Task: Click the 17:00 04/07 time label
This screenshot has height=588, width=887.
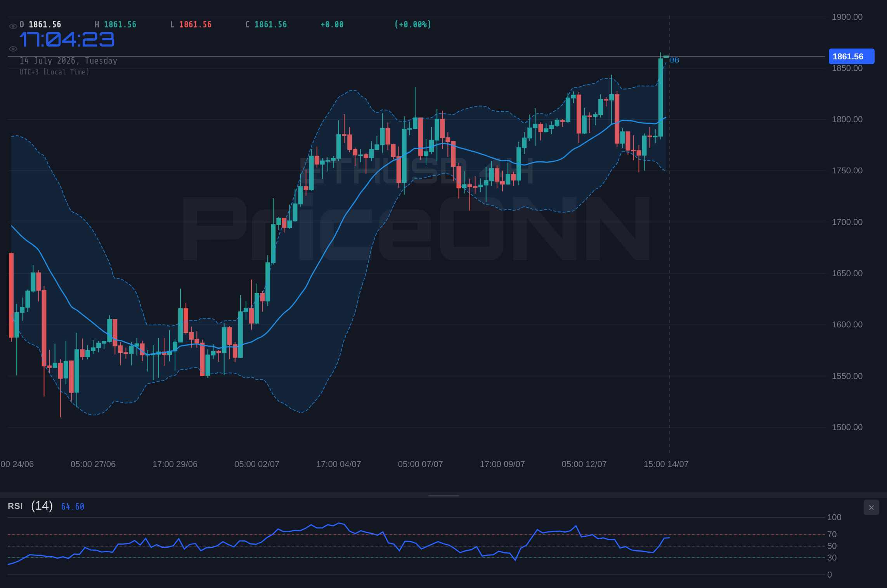Action: [339, 464]
